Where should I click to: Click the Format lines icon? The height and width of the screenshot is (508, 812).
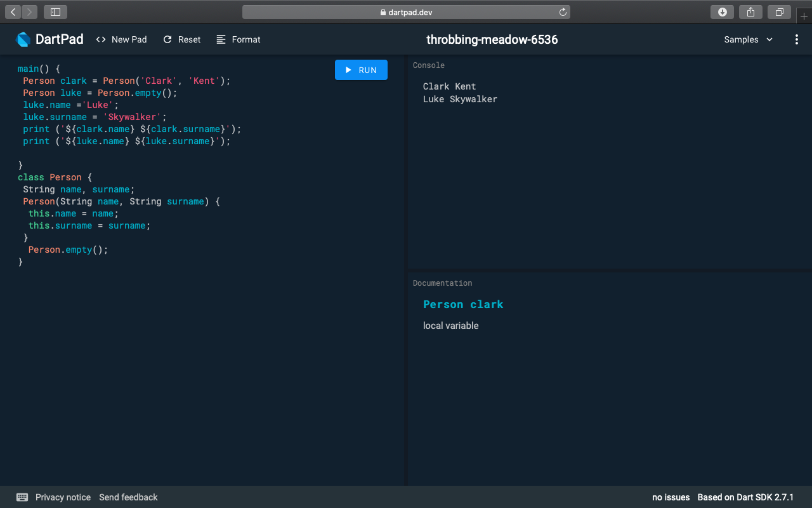click(x=221, y=39)
